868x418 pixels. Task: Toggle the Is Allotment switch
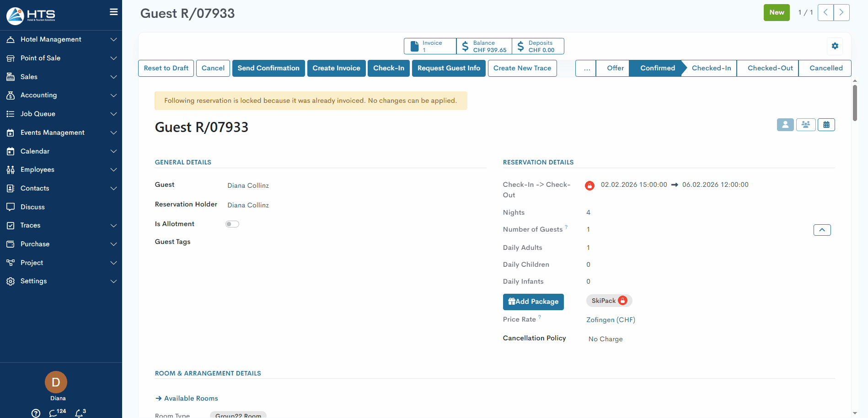[x=232, y=224]
